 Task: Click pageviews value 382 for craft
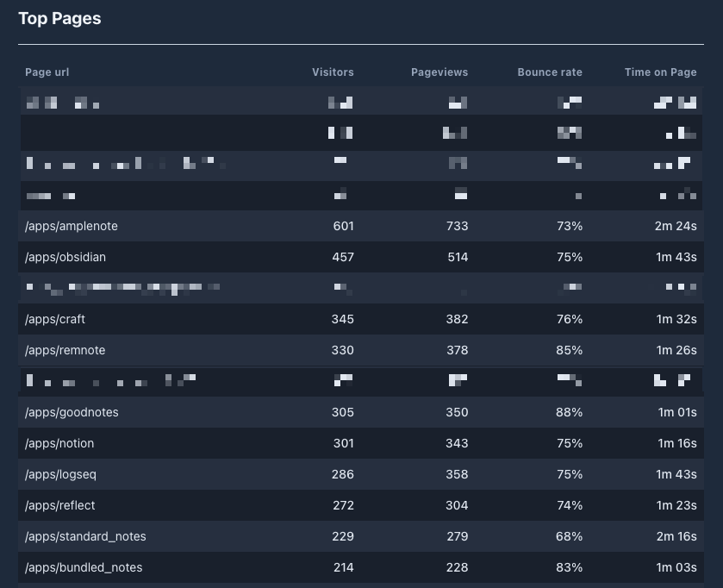(458, 319)
